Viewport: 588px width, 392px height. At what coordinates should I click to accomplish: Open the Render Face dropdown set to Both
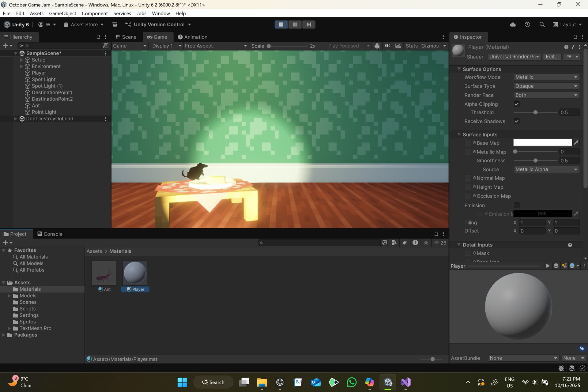(x=546, y=95)
